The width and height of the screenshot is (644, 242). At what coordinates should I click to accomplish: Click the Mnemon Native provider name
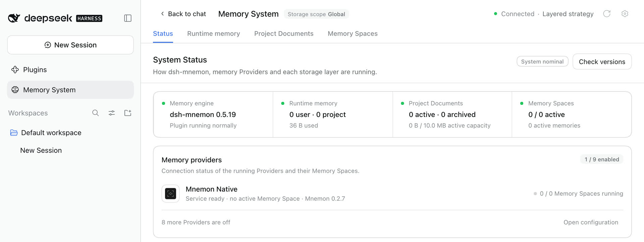coord(212,189)
